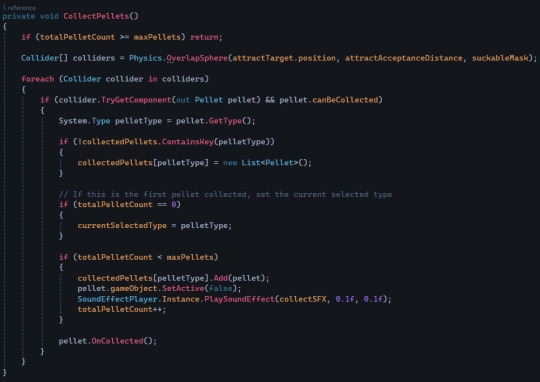Click pellet.canBeCollected property
Screen dimensions: 540x382
[329, 100]
